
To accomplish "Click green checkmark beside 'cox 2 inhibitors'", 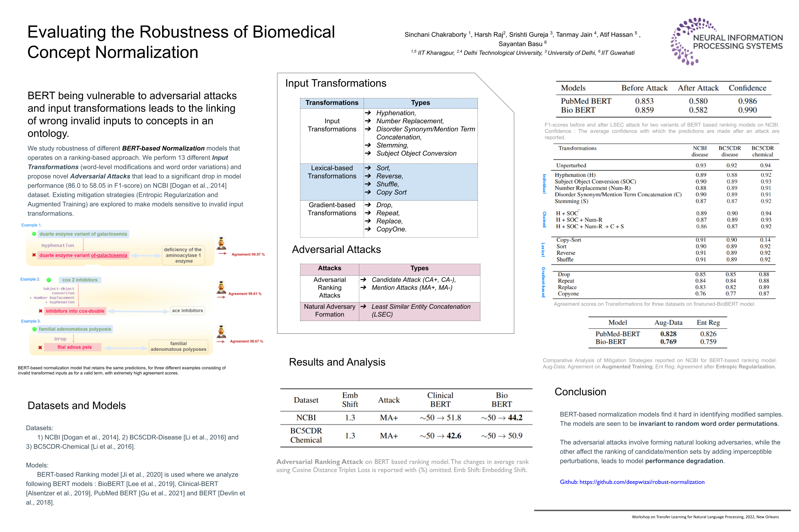I will [49, 280].
